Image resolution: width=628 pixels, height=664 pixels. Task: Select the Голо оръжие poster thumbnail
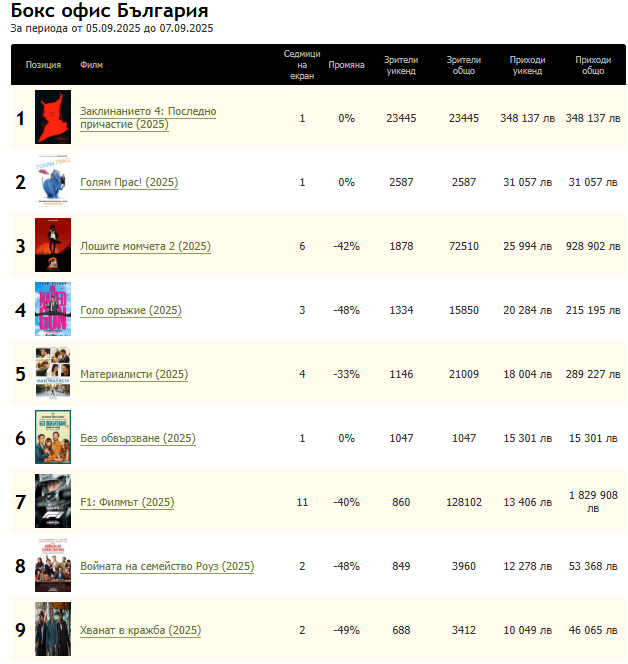point(53,310)
